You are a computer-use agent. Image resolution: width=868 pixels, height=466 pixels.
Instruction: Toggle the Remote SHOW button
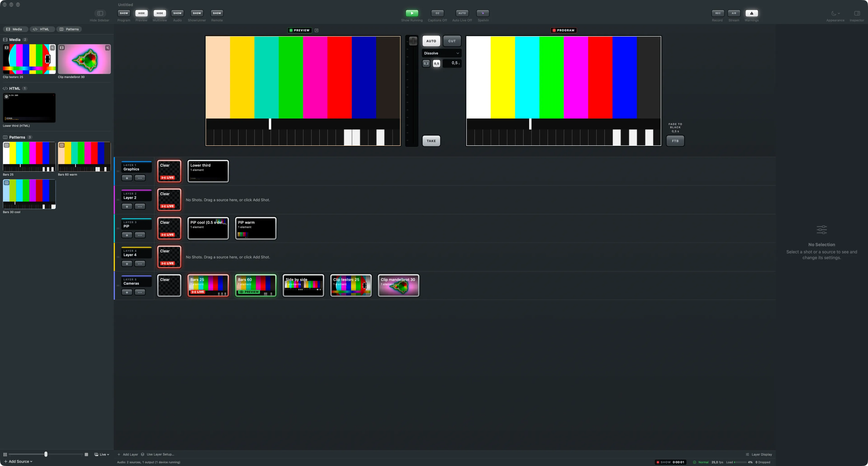pyautogui.click(x=217, y=13)
